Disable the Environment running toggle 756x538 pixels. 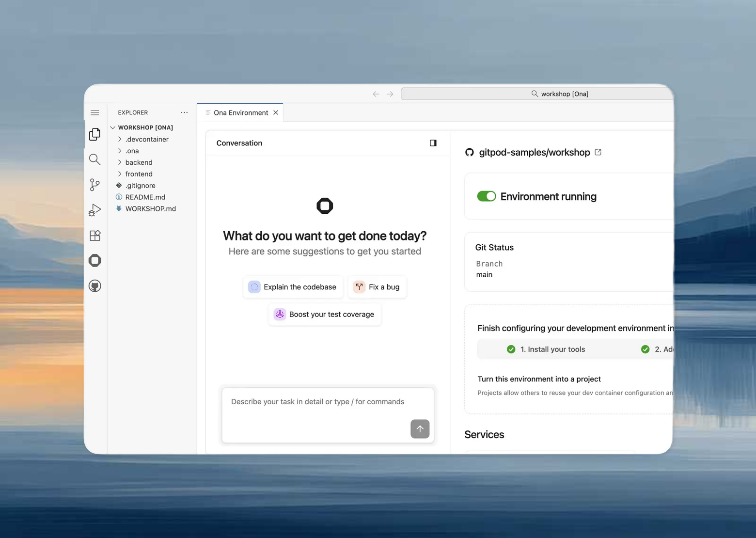(487, 196)
